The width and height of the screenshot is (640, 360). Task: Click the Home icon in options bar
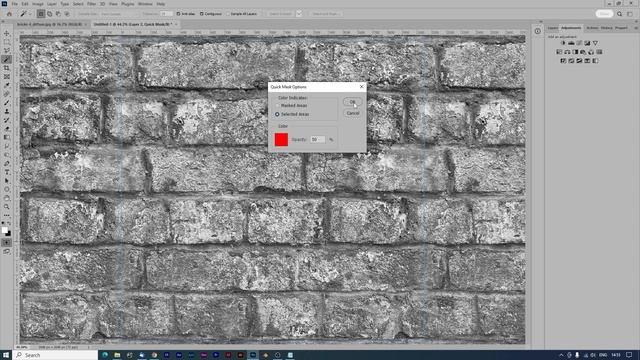tap(9, 13)
